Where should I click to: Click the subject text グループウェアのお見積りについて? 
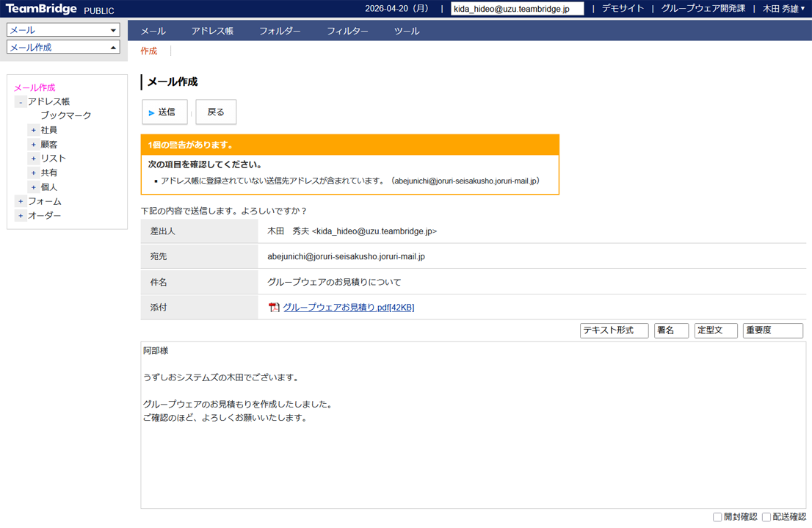click(334, 283)
